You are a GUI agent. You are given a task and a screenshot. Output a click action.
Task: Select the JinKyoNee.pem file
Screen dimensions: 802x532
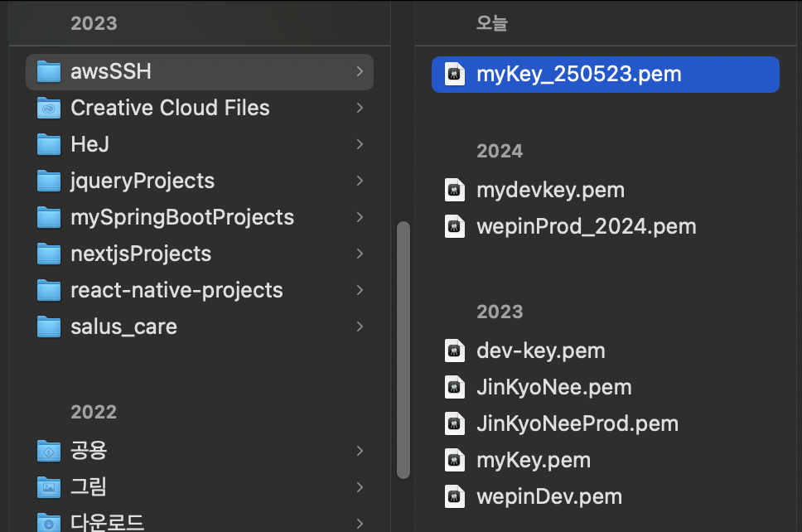coord(553,388)
